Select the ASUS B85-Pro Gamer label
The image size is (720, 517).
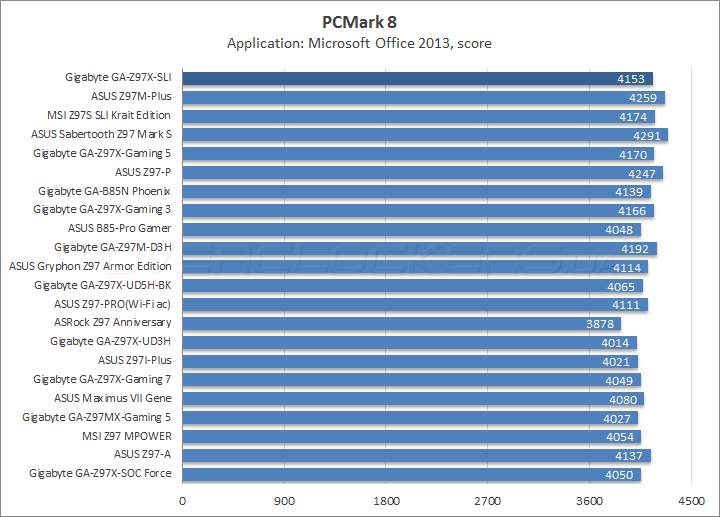119,228
